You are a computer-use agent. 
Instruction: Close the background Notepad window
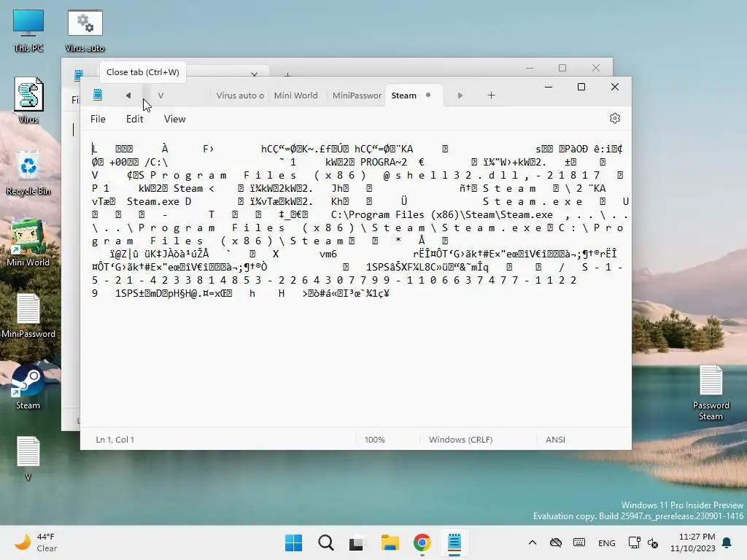596,68
